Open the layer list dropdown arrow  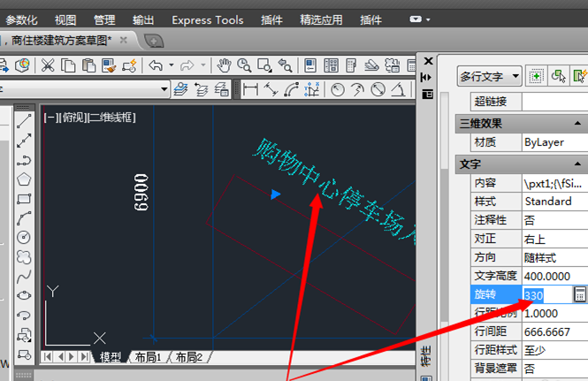(x=164, y=89)
